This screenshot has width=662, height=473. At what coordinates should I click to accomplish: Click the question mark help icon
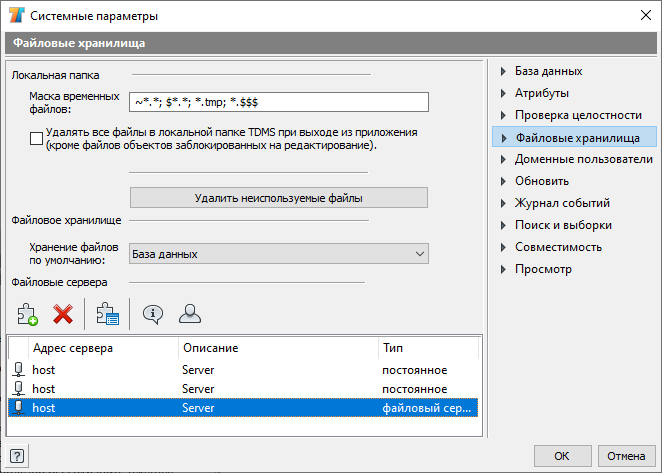coord(17,456)
